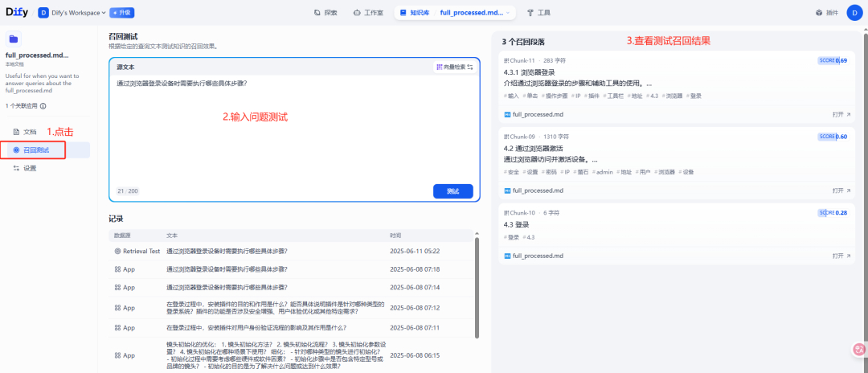Screen dimensions: 868x373
Task: Open the 插件 plugins page
Action: (x=827, y=13)
